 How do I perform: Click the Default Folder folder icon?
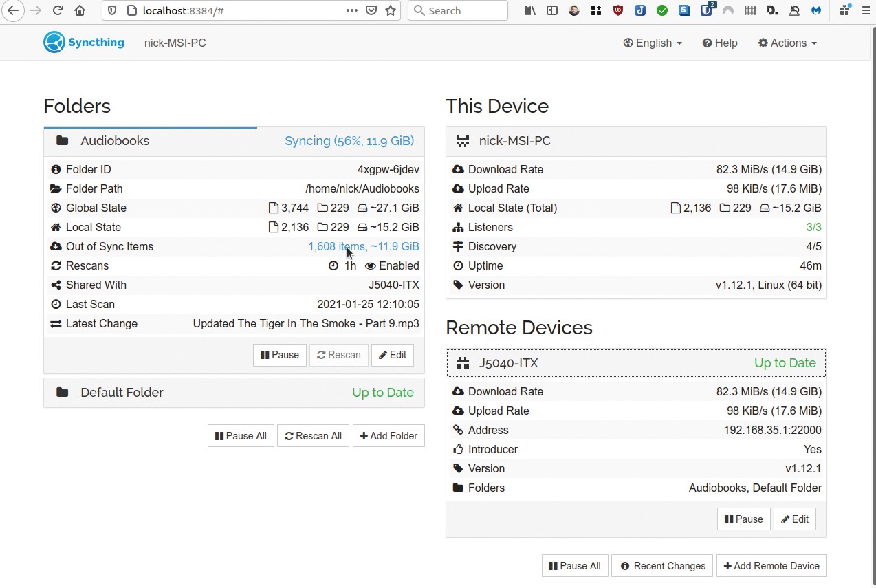(63, 393)
